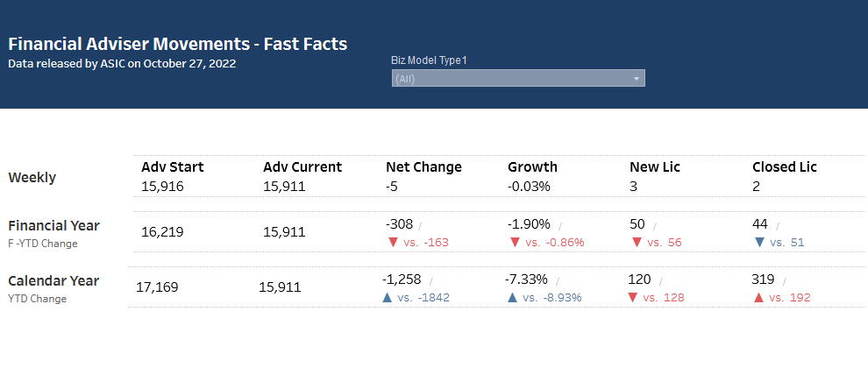Click red down triangle beside vs. -163

391,243
